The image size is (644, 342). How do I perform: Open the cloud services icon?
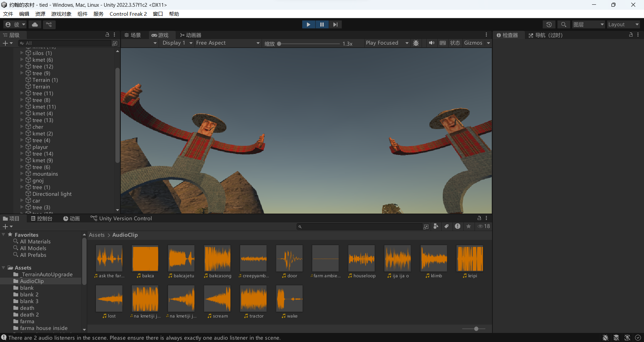coord(35,24)
